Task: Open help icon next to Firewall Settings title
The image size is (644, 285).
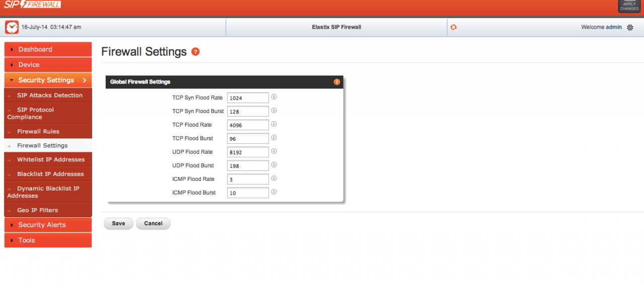Action: pos(196,52)
